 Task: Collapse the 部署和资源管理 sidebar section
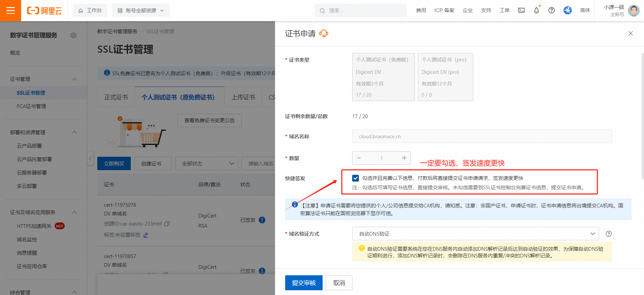tap(74, 132)
